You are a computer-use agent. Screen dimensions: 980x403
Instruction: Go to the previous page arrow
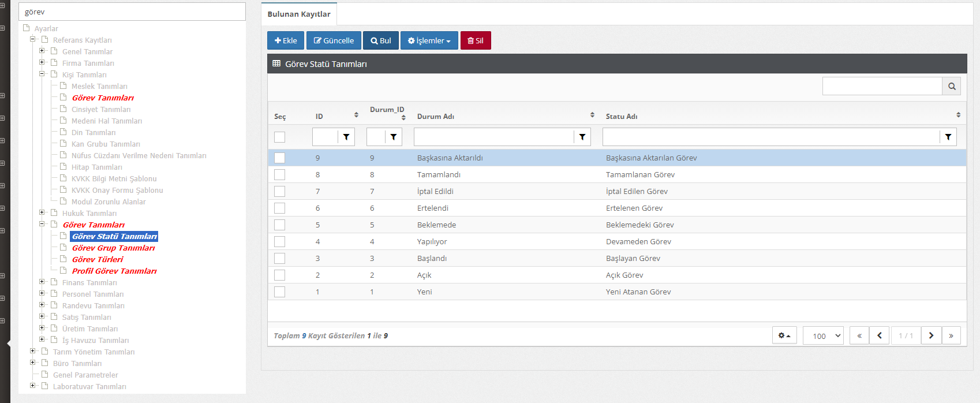[879, 335]
